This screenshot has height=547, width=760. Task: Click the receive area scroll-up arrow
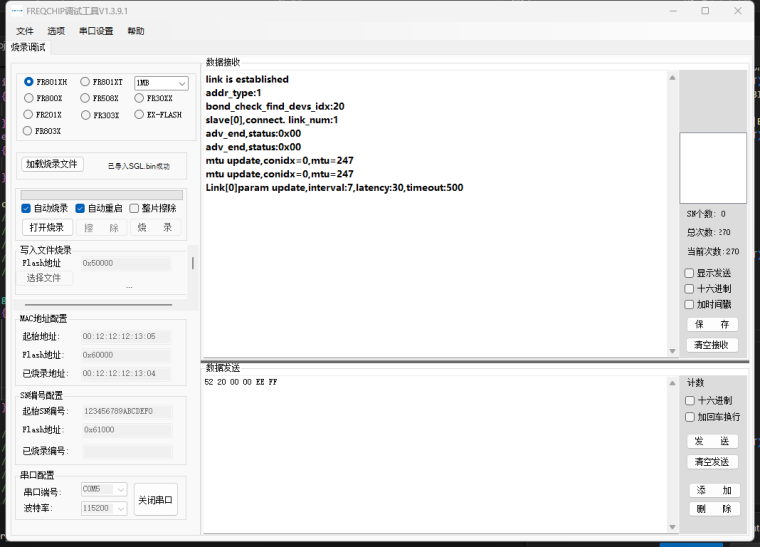point(671,77)
